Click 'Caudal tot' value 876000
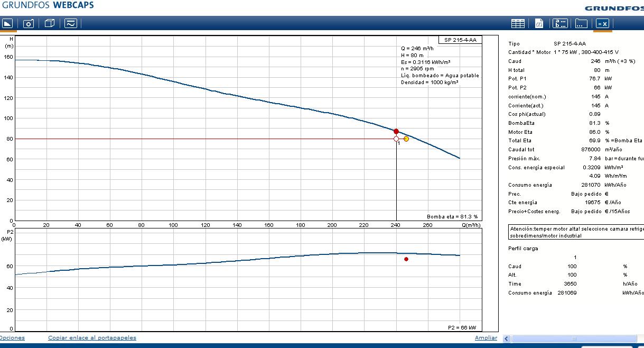 coord(591,150)
